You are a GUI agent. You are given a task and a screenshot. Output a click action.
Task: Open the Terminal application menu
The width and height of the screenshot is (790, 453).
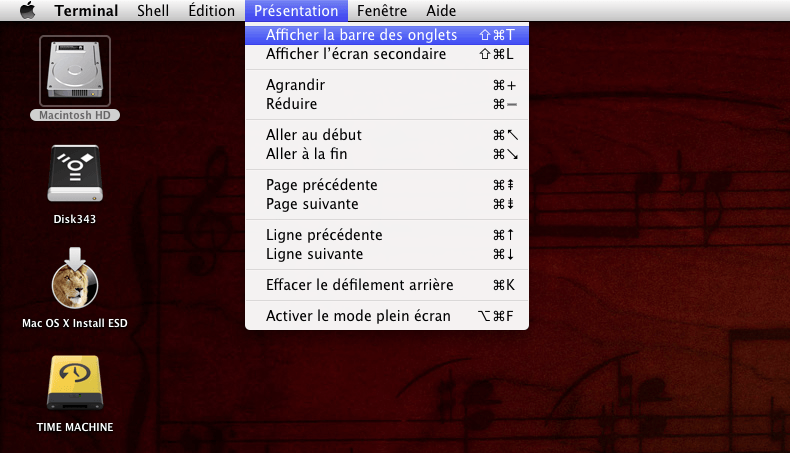pos(86,11)
